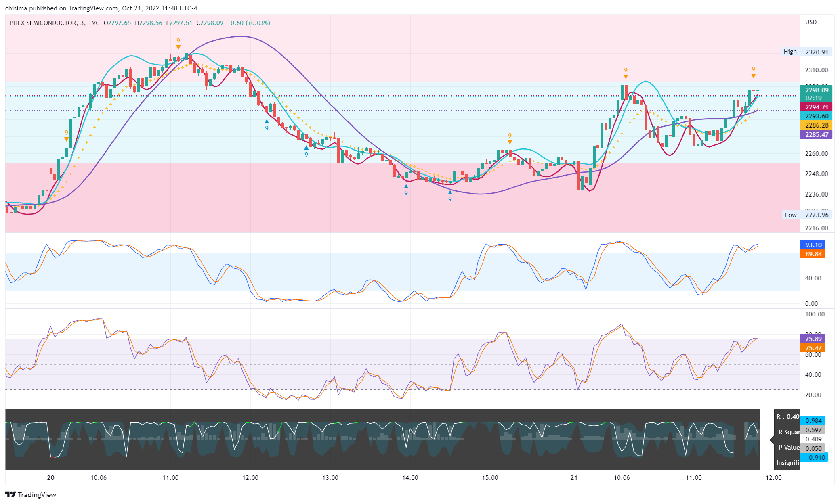Image resolution: width=840 pixels, height=504 pixels.
Task: Click the rightmost blue 9 up-arrow marker
Action: coord(450,196)
